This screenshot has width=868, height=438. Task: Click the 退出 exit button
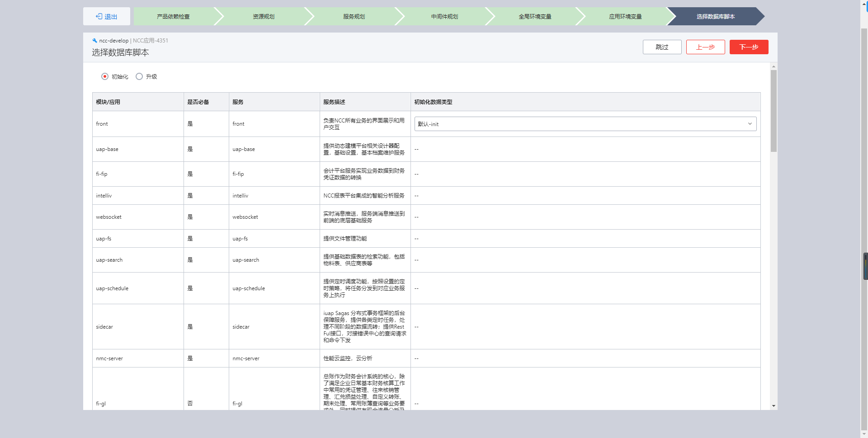click(107, 16)
